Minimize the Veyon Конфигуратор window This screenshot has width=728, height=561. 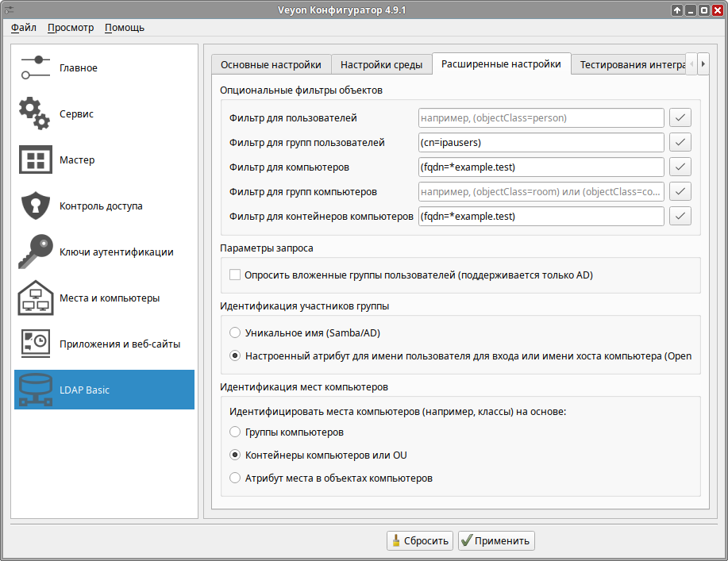click(691, 10)
